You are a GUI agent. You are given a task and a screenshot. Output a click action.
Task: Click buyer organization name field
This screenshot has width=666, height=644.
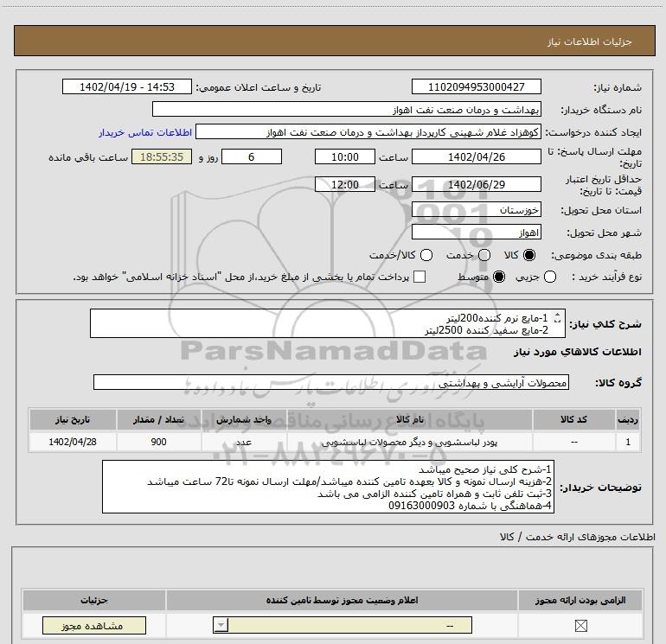point(347,109)
